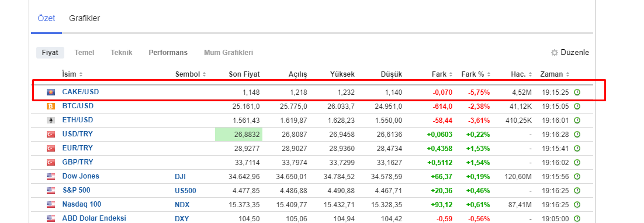Click the clock icon in Dow Jones row
The width and height of the screenshot is (644, 223).
point(577,176)
